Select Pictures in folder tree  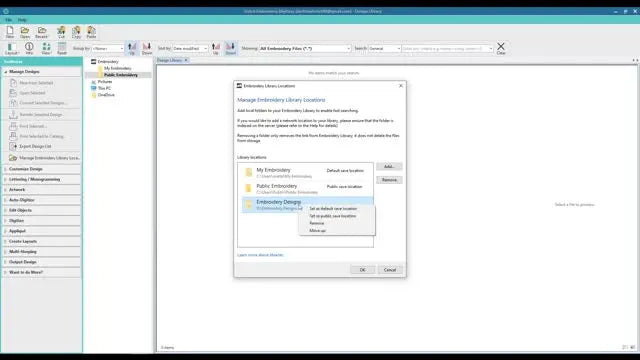click(x=105, y=82)
